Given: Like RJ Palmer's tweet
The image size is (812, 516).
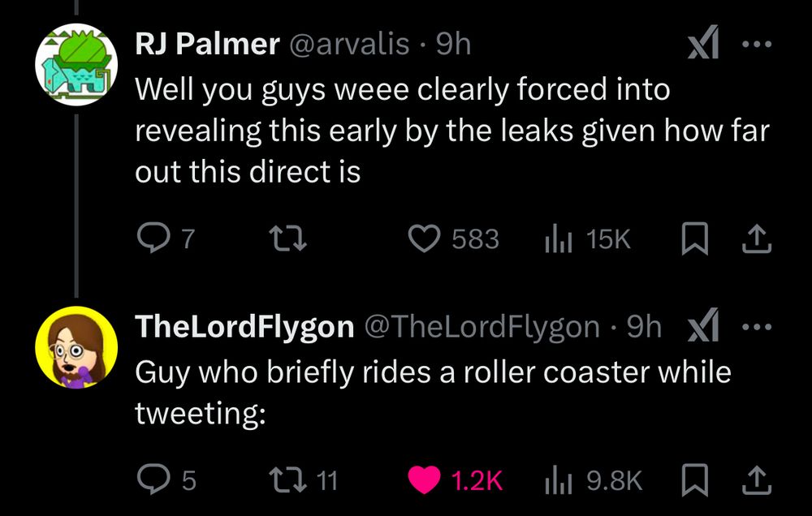Looking at the screenshot, I should pos(422,239).
